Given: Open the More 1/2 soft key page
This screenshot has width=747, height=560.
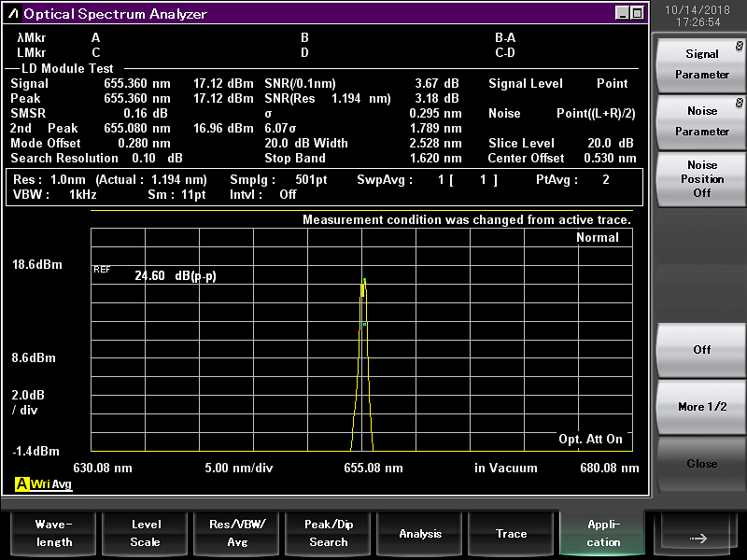Looking at the screenshot, I should (700, 408).
